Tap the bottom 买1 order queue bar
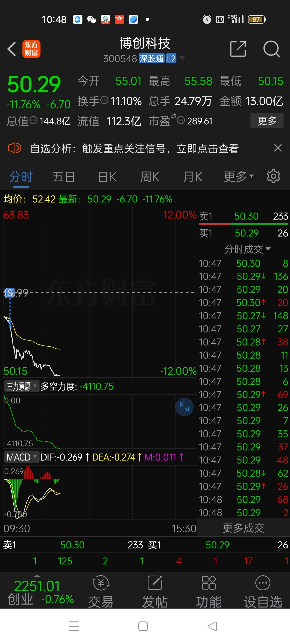The height and width of the screenshot is (644, 290). pyautogui.click(x=218, y=545)
